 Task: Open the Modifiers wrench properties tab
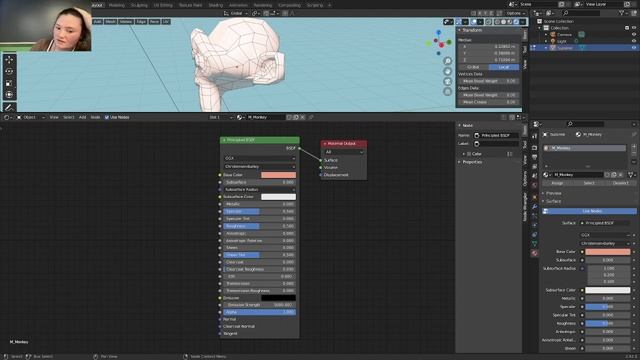[535, 207]
